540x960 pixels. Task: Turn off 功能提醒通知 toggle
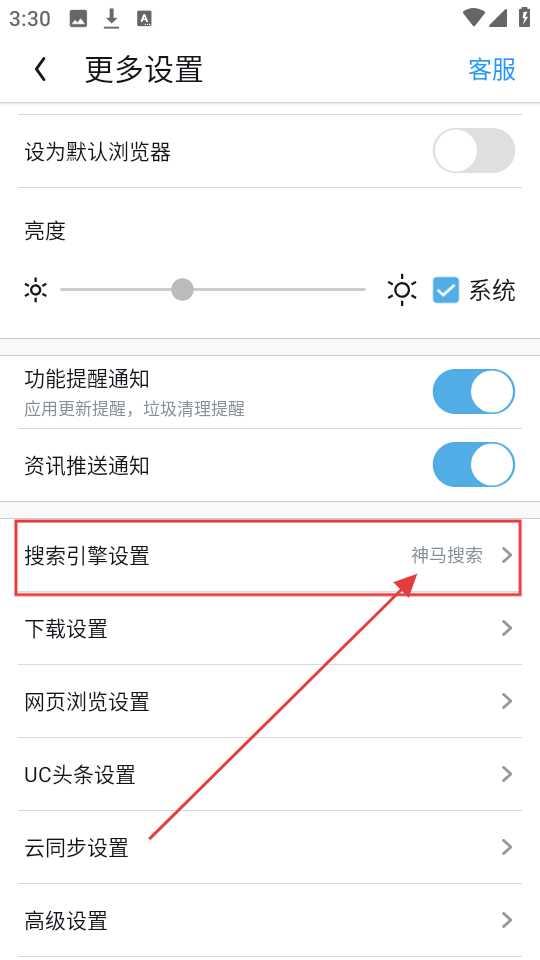474,391
